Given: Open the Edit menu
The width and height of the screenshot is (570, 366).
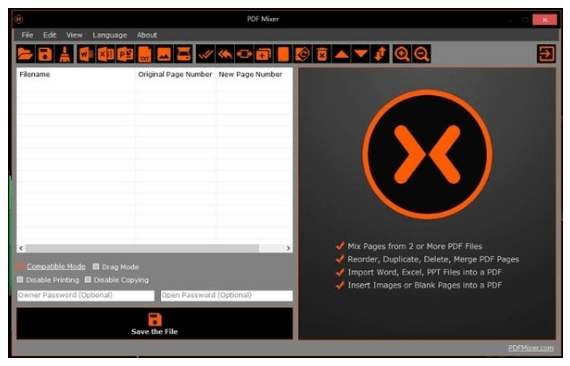Looking at the screenshot, I should click(x=50, y=35).
